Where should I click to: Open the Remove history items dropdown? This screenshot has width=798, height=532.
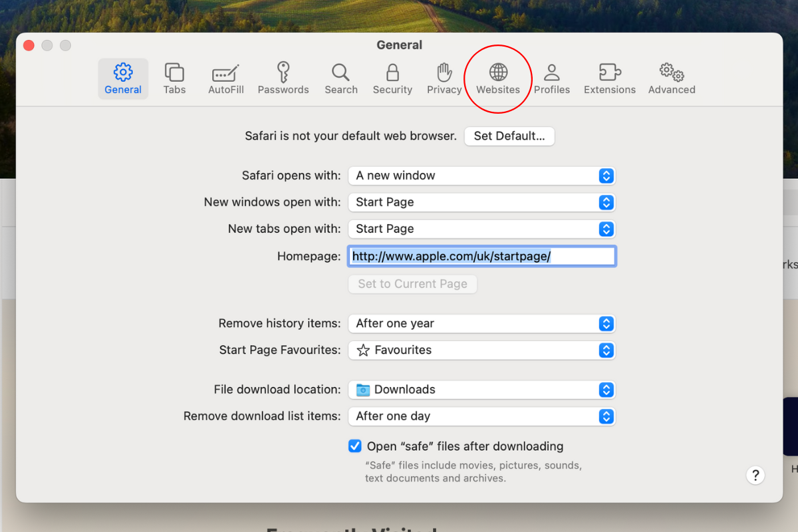(481, 323)
